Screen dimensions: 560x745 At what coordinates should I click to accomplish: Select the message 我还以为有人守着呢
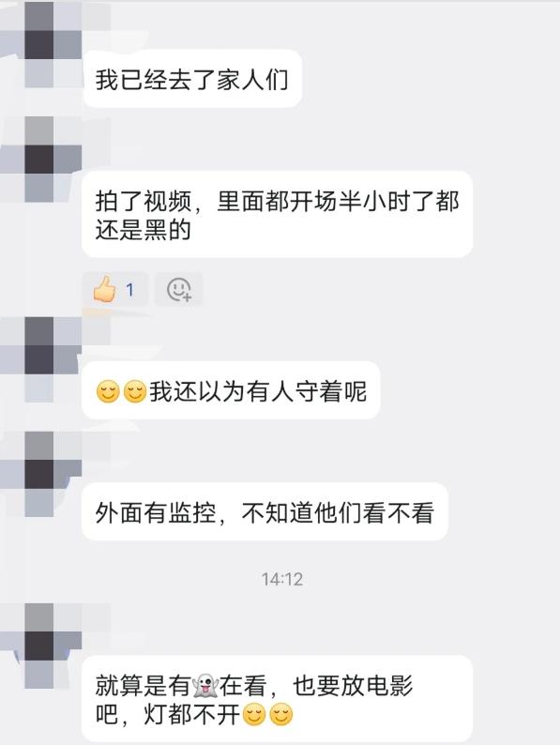point(232,391)
